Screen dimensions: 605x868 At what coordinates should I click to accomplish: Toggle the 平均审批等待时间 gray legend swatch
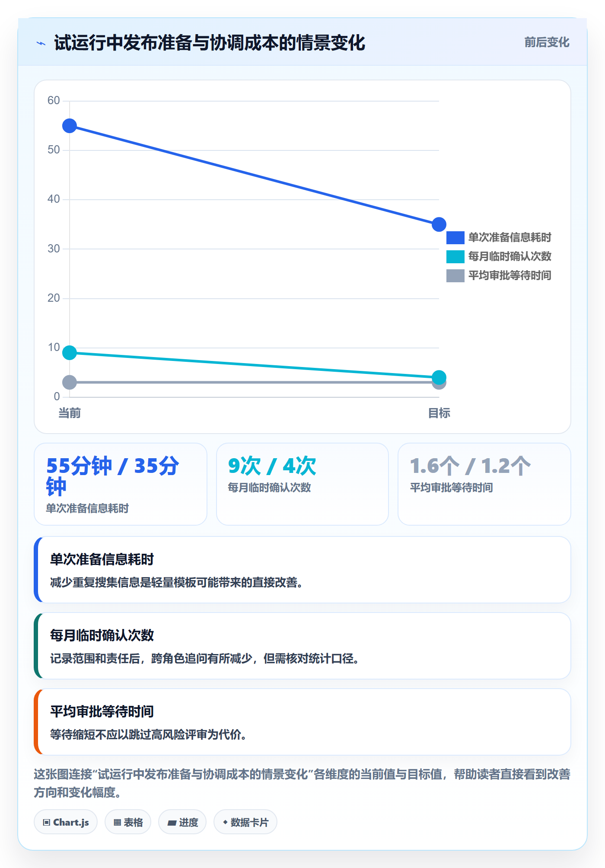(x=455, y=276)
